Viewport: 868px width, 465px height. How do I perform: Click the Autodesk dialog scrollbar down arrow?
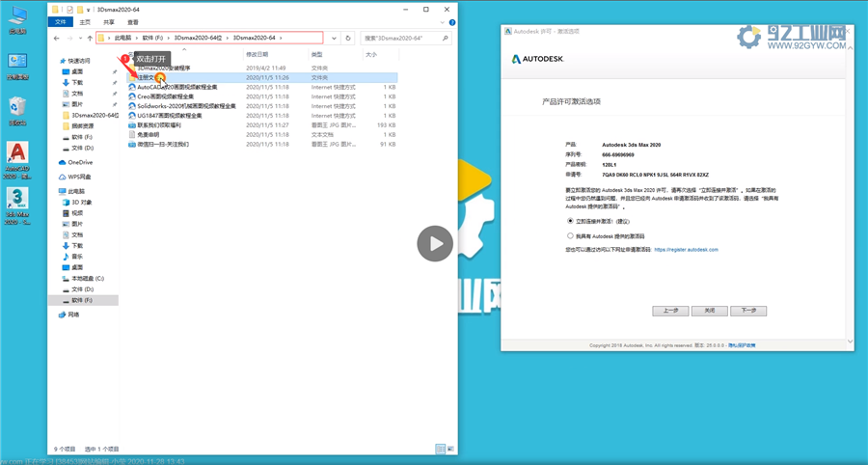click(850, 342)
